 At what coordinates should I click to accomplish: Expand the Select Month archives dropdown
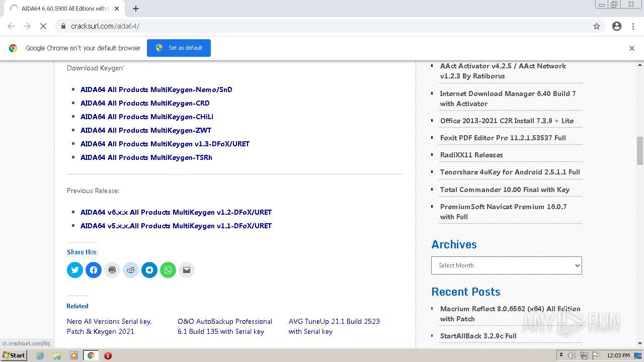(x=507, y=265)
